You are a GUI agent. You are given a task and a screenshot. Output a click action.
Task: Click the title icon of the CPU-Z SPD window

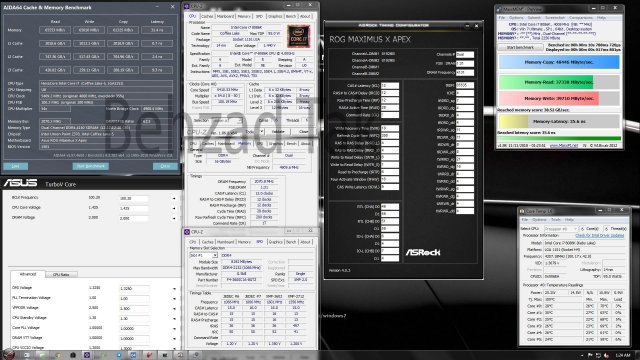pyautogui.click(x=187, y=232)
